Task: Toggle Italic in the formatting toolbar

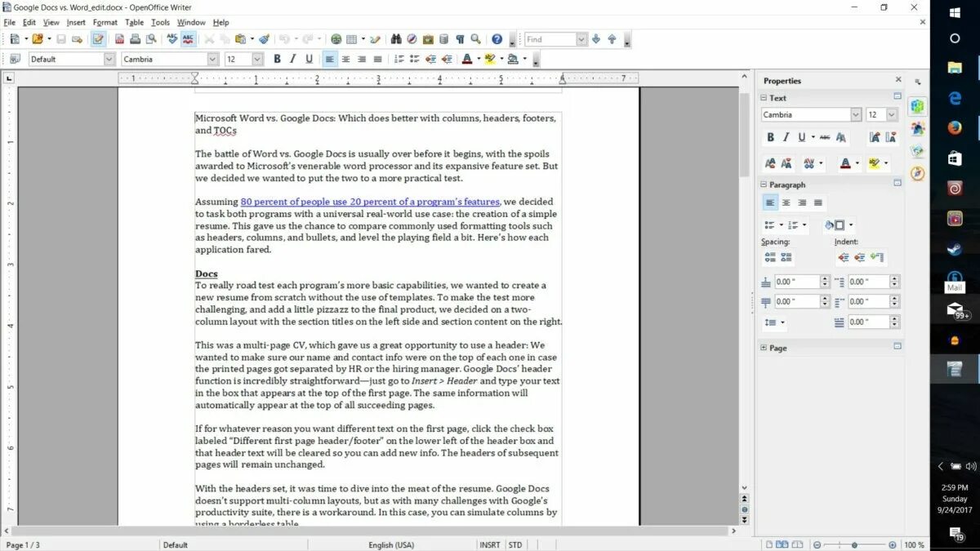Action: (x=293, y=59)
